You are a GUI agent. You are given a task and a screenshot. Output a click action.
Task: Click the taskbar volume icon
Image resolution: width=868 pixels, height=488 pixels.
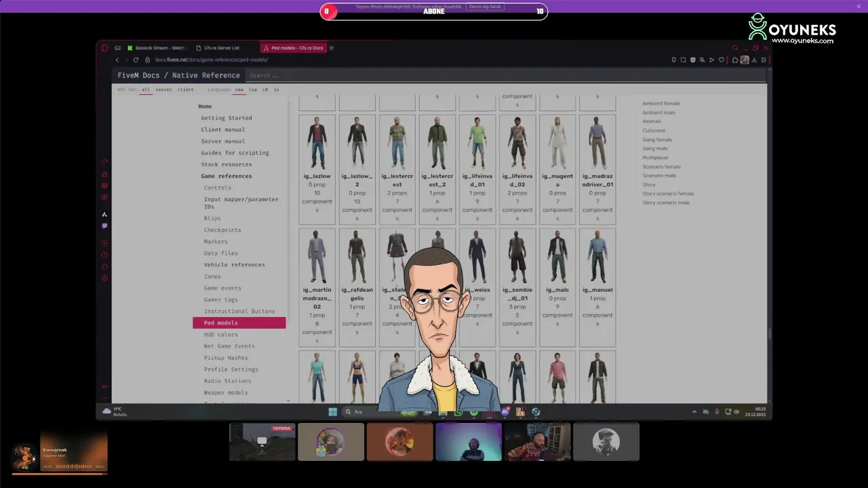click(737, 411)
